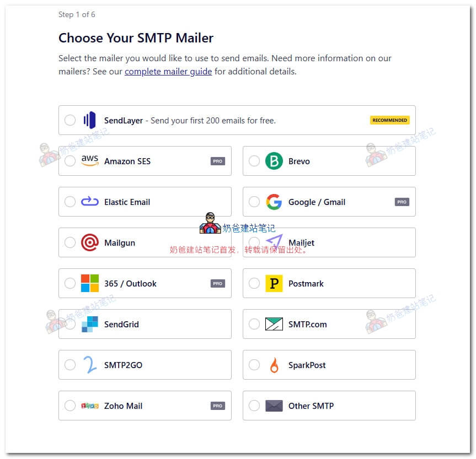Select the Elastic Email radio button

(x=70, y=202)
